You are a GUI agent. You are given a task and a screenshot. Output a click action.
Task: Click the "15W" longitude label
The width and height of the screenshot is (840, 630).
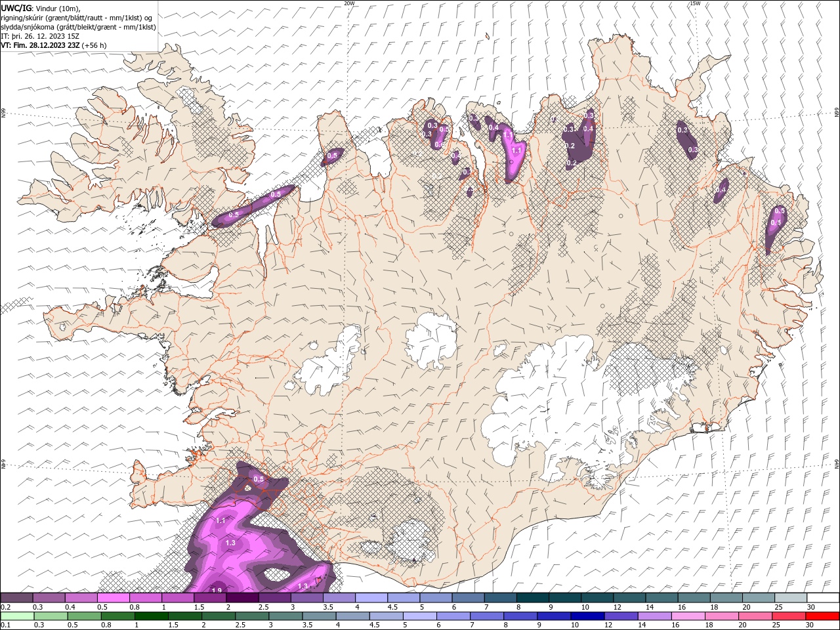tap(695, 3)
